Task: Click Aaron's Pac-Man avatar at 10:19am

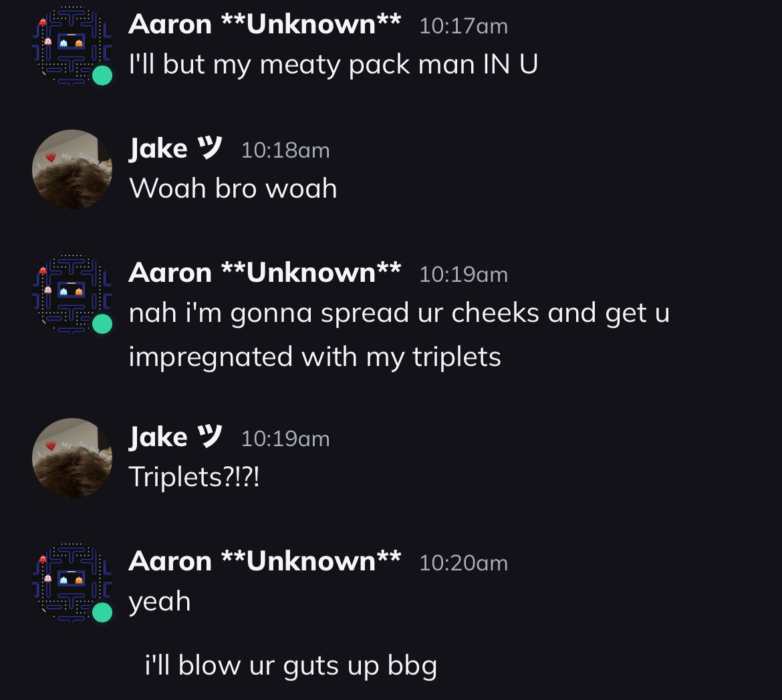Action: tap(72, 294)
